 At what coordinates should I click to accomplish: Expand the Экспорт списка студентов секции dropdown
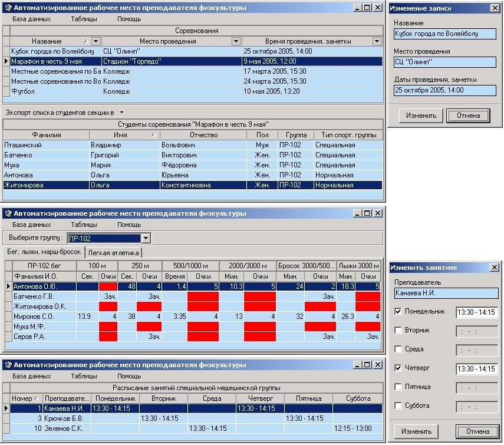[x=121, y=113]
